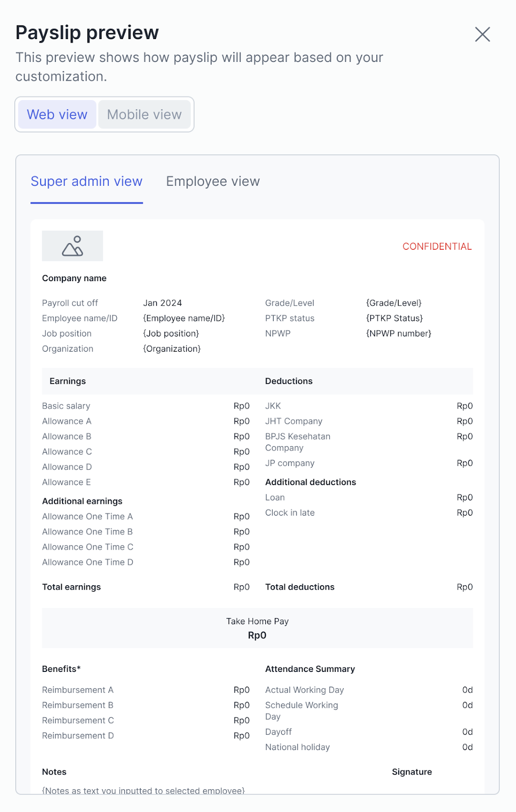Click the Reimbursement A benefit row
The image size is (516, 812).
click(78, 690)
